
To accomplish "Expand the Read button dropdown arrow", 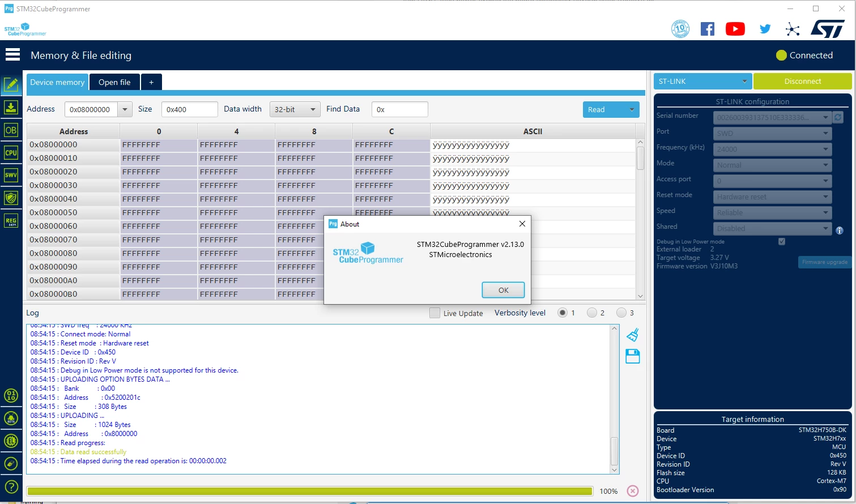I will tap(632, 109).
